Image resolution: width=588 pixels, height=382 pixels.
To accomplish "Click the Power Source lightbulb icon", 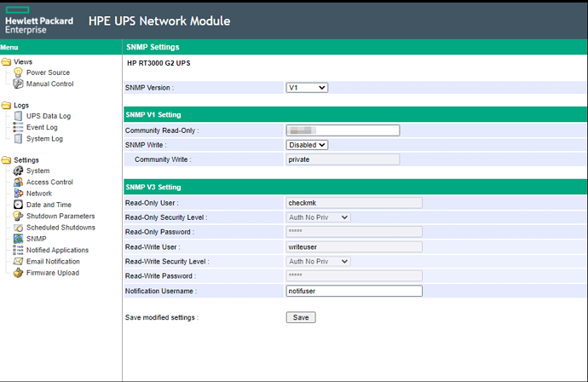I will 18,72.
